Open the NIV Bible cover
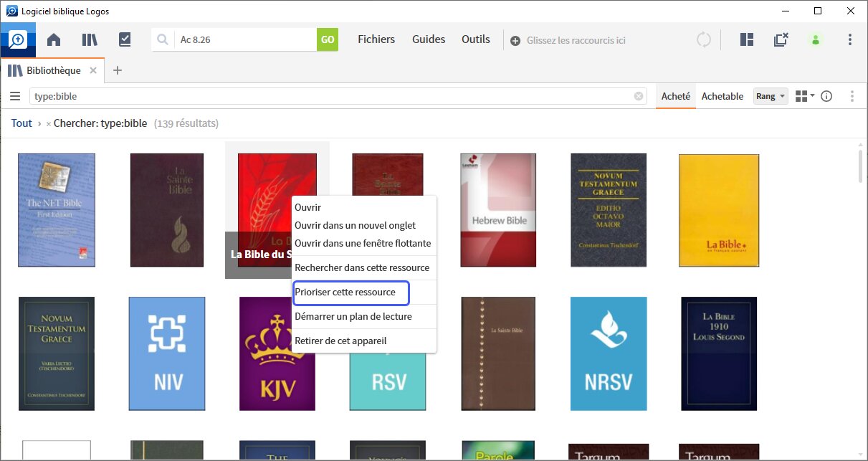This screenshot has height=461, width=868. [167, 353]
